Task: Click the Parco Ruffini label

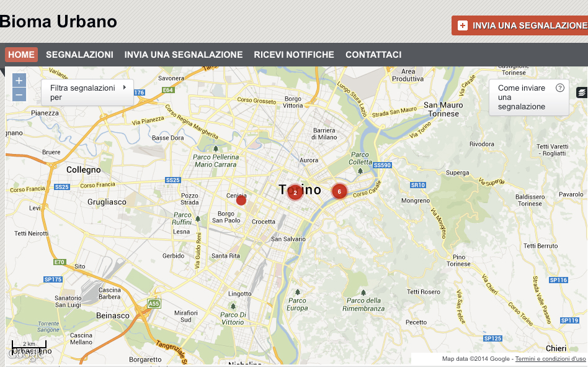Action: pos(182,219)
